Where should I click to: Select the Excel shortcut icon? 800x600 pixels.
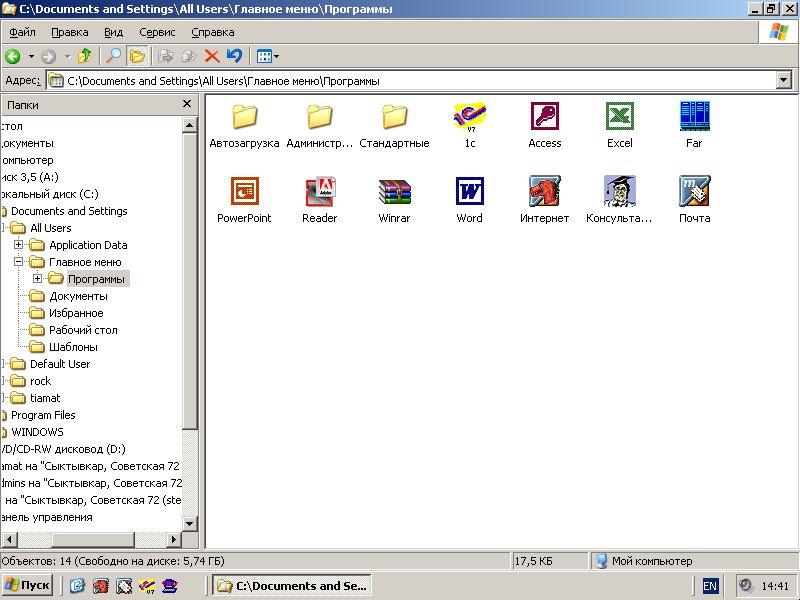(x=619, y=117)
